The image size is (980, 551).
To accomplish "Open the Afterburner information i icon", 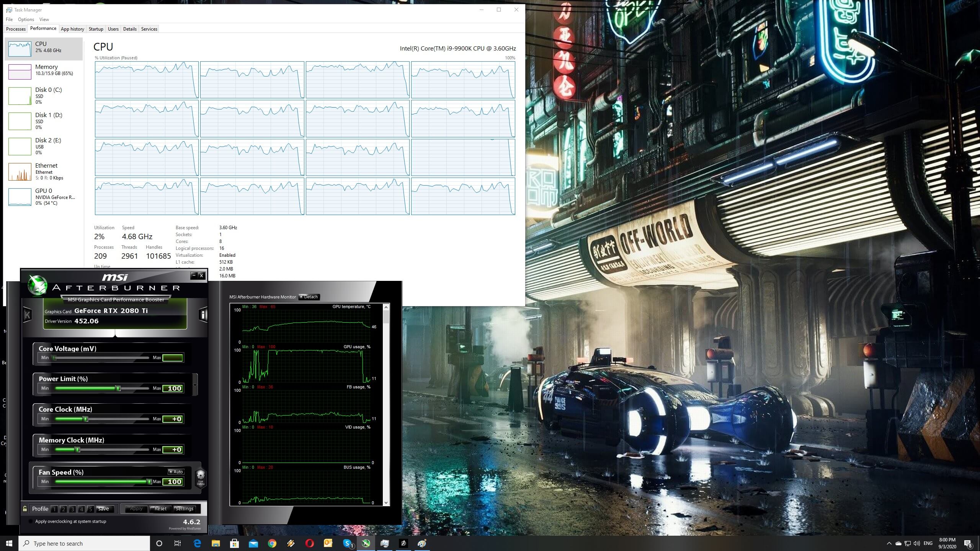I will pyautogui.click(x=203, y=315).
